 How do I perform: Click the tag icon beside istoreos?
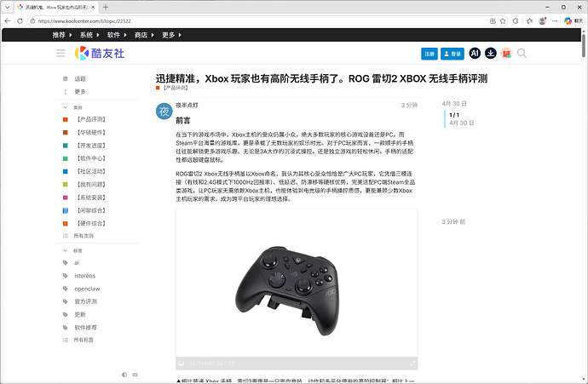(x=66, y=276)
